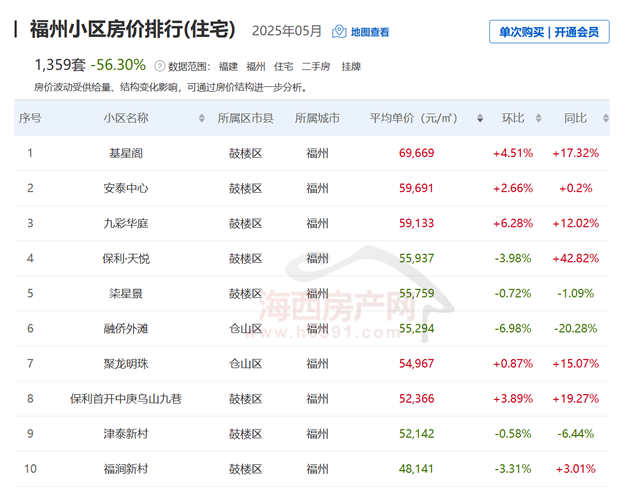Open the 安泰中心 community entry

[x=126, y=189]
